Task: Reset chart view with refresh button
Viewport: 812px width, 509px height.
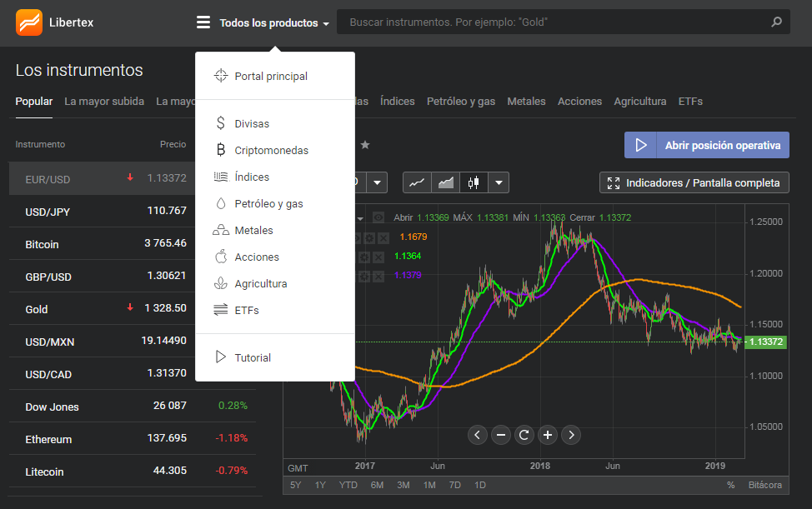Action: [524, 435]
